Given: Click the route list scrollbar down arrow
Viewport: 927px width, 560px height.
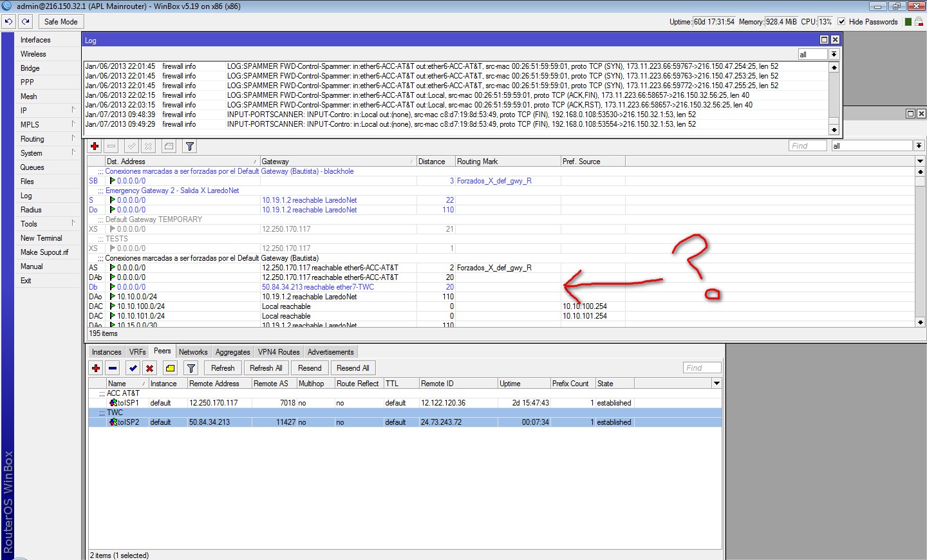Looking at the screenshot, I should point(920,322).
